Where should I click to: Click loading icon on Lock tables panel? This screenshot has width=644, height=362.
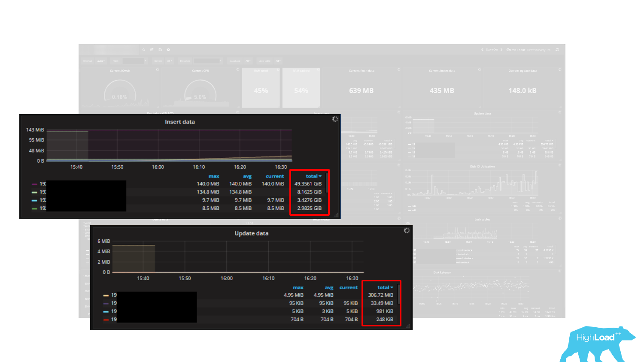560,218
